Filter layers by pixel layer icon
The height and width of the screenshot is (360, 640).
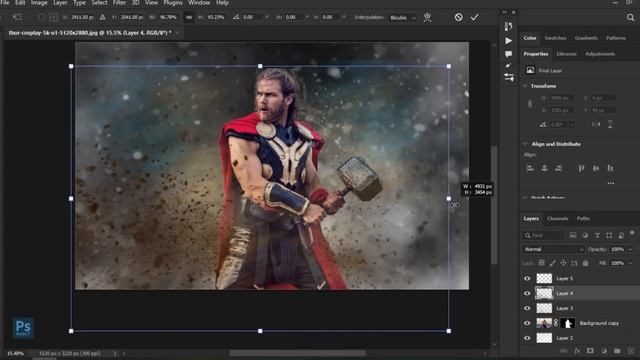[573, 236]
